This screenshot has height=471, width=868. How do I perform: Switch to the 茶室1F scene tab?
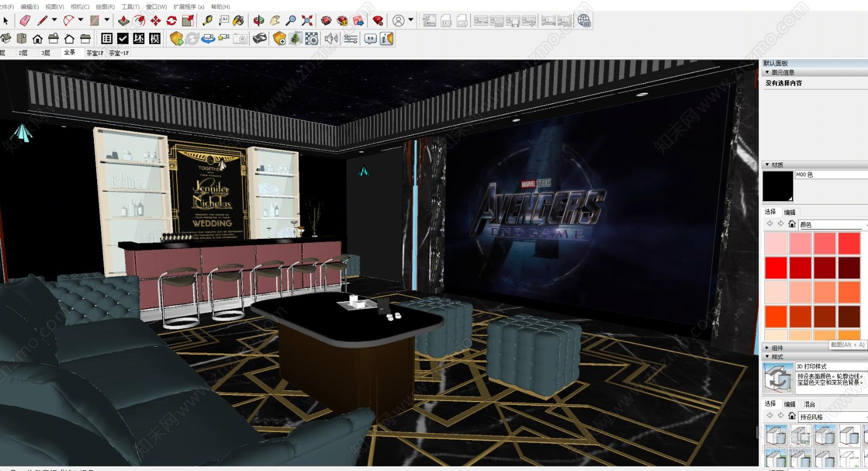(x=94, y=53)
